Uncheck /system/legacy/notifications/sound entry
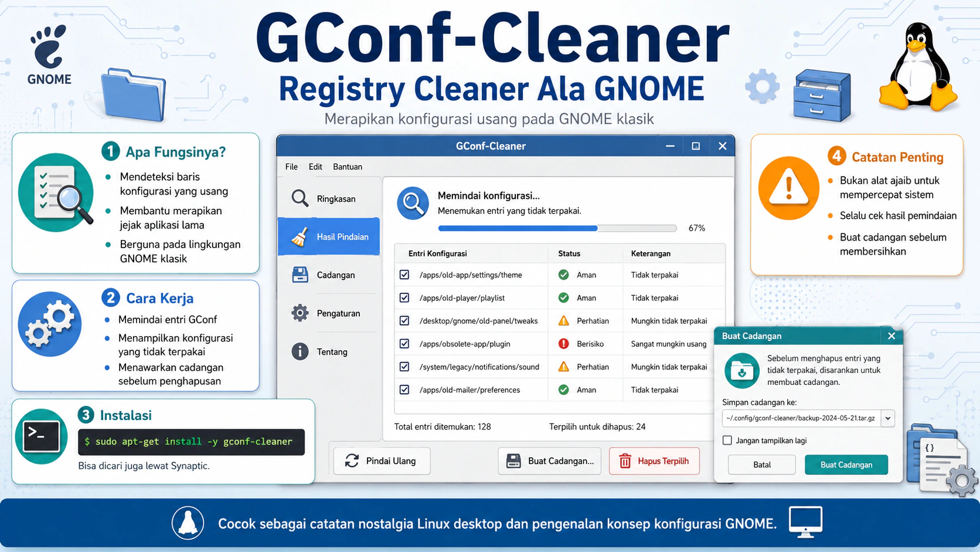The width and height of the screenshot is (980, 552). point(404,367)
